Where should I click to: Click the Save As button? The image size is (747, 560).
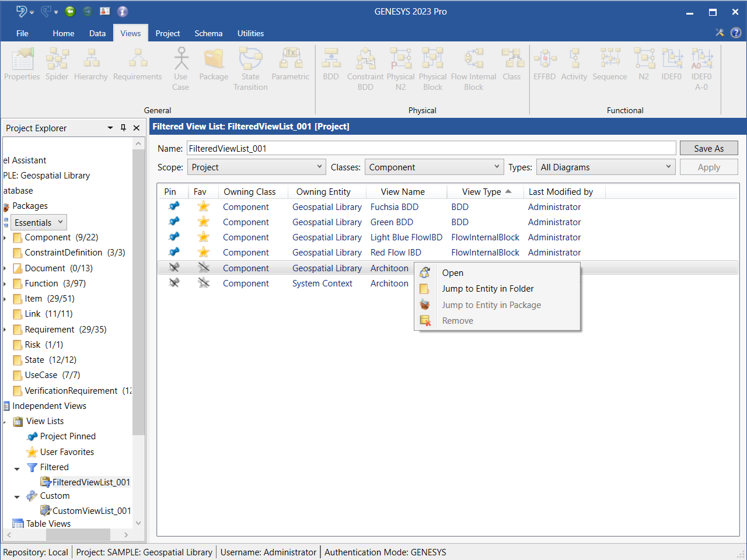[708, 148]
